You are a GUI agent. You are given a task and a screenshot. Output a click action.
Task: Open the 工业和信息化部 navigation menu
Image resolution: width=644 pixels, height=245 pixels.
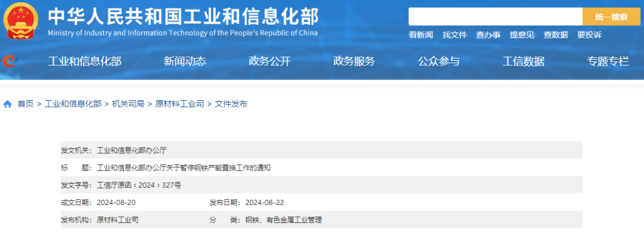pyautogui.click(x=85, y=61)
